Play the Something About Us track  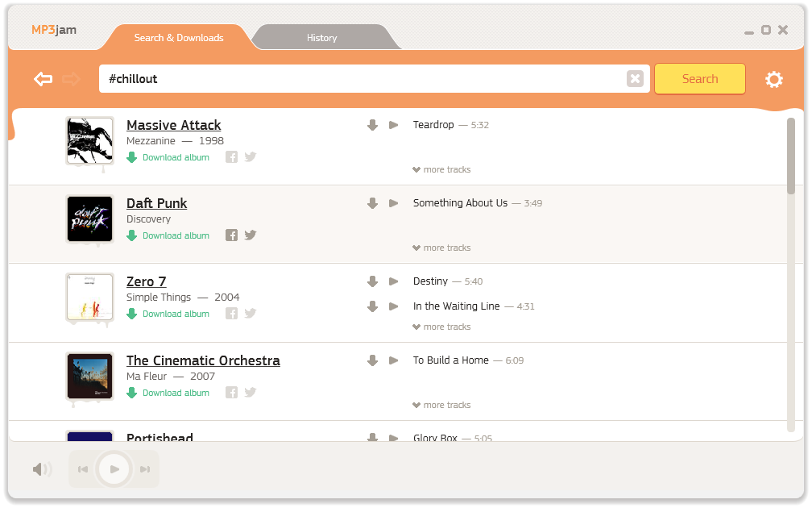point(394,203)
